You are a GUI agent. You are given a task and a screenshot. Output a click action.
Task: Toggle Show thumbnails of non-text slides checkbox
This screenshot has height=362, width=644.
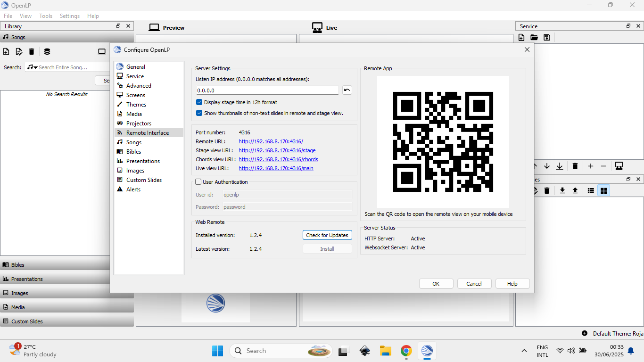coord(199,113)
